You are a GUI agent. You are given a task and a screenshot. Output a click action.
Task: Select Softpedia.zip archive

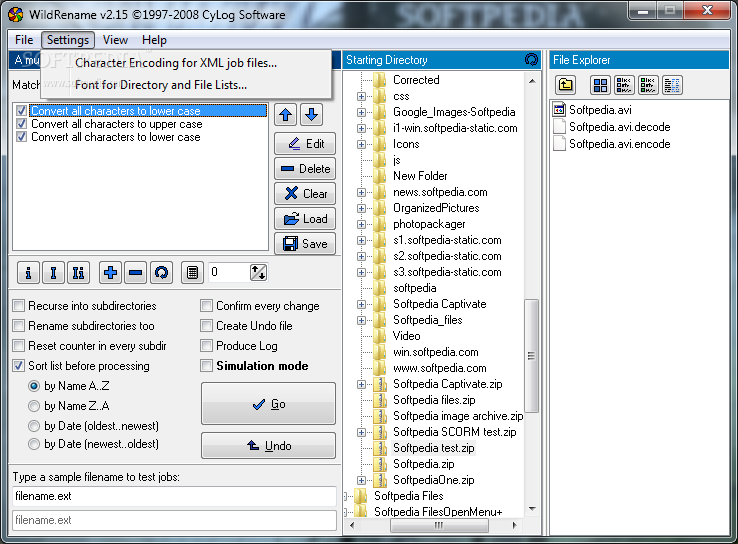pyautogui.click(x=424, y=464)
